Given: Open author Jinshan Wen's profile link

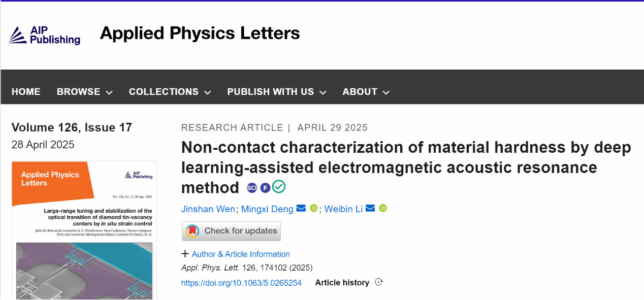Looking at the screenshot, I should [x=208, y=209].
